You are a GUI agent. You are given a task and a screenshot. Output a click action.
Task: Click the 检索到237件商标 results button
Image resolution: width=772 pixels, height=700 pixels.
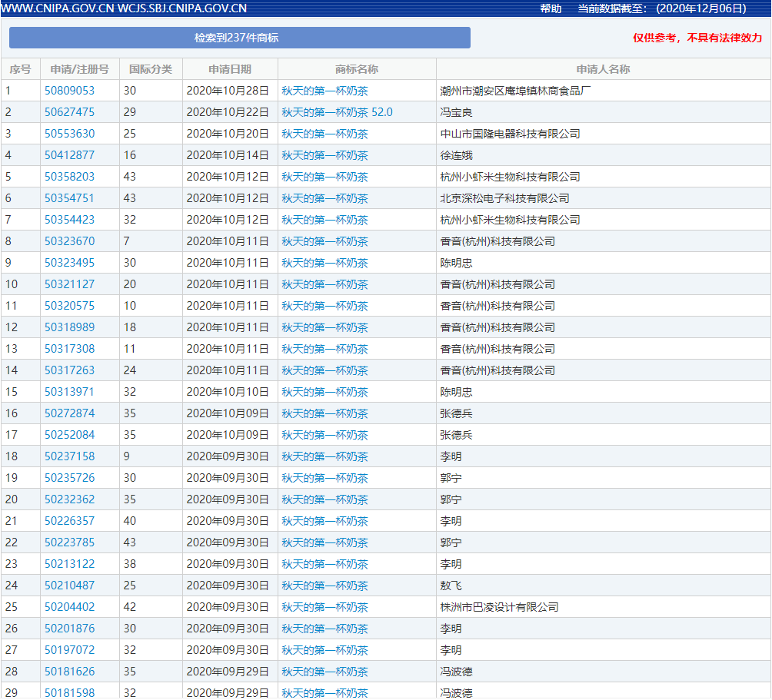[239, 37]
